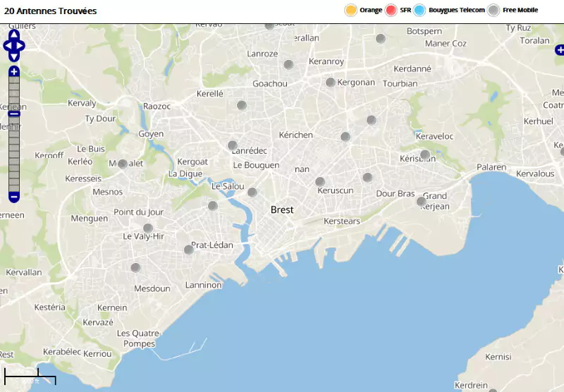Image resolution: width=564 pixels, height=392 pixels.
Task: Select the antenna marker at Lanrédec
Action: (232, 146)
